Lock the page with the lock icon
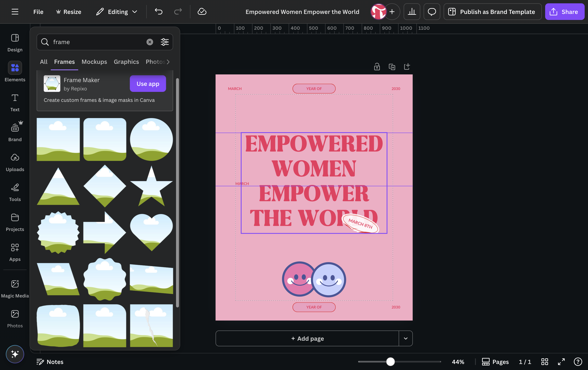The height and width of the screenshot is (370, 588). (377, 67)
